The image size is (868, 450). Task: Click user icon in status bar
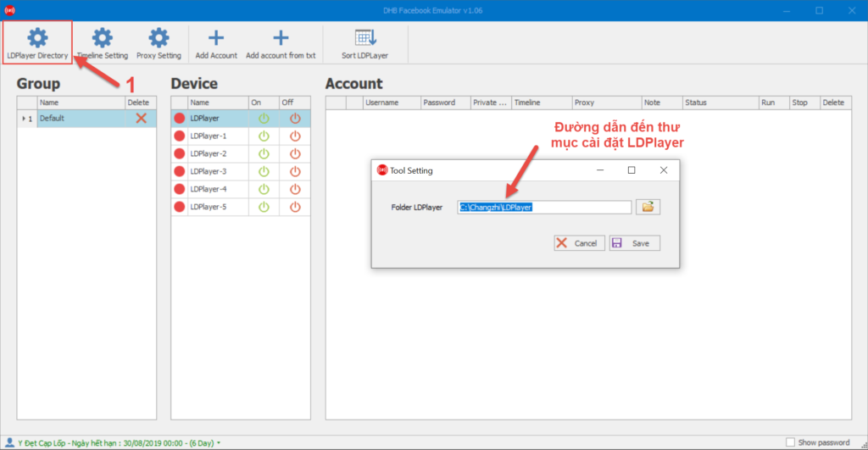coord(9,442)
